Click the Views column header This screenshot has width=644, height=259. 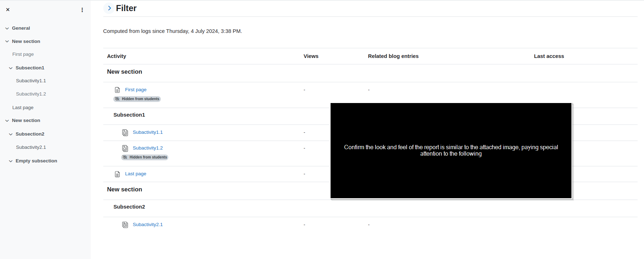click(311, 56)
